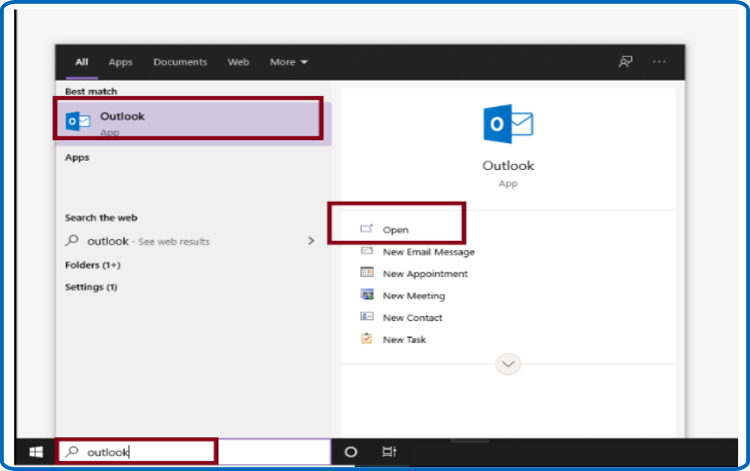Click the Apps section heading
The width and height of the screenshot is (750, 471).
77,157
